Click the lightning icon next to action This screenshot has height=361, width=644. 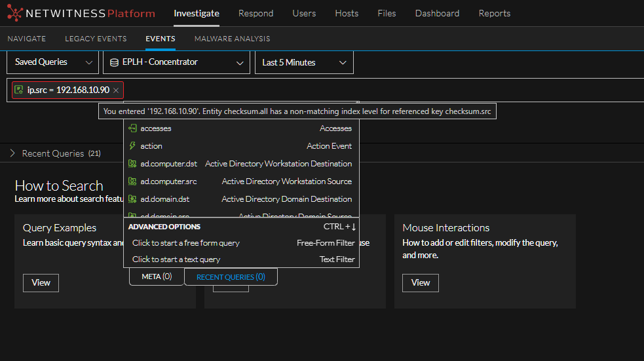click(132, 146)
